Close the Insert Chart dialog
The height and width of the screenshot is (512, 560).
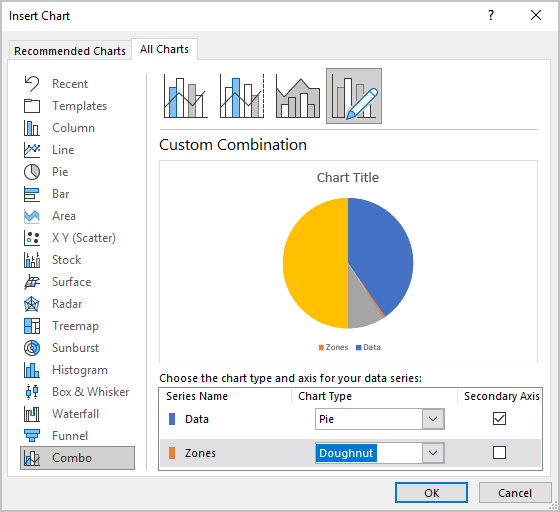click(536, 15)
